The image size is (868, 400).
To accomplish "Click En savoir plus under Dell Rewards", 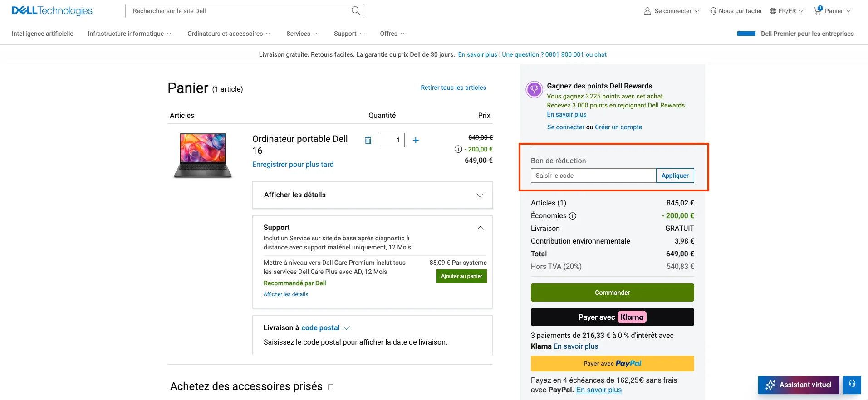I will click(x=566, y=114).
